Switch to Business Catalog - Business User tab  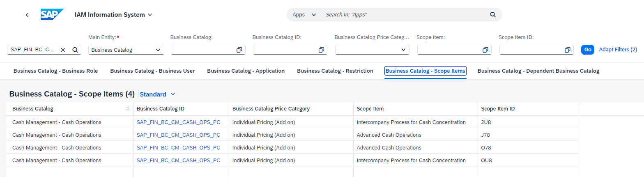152,71
